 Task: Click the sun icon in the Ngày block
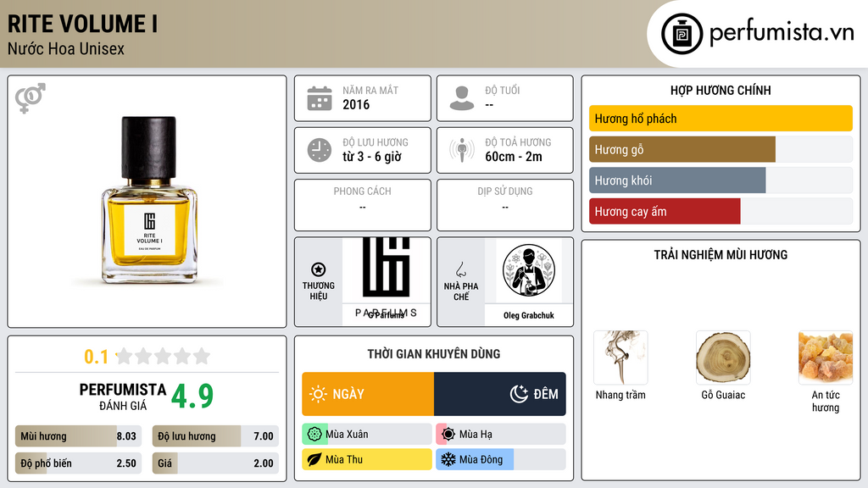pos(318,394)
